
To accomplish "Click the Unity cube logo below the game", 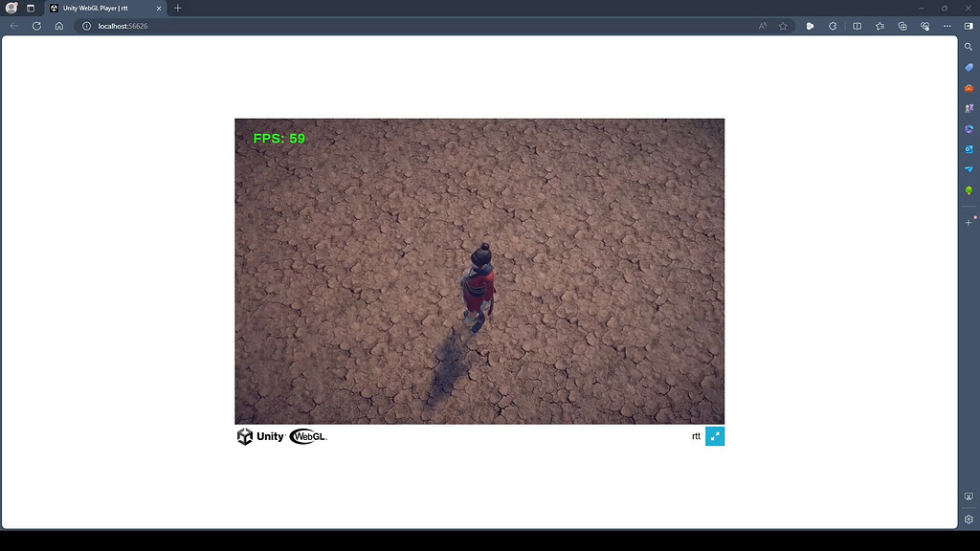I will [x=243, y=436].
